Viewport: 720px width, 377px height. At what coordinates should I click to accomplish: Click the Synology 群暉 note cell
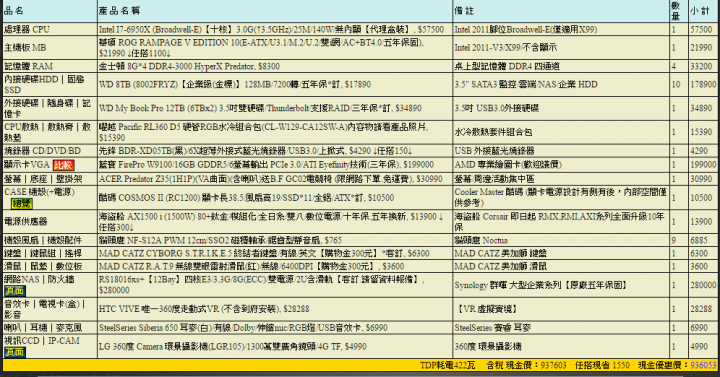(560, 285)
